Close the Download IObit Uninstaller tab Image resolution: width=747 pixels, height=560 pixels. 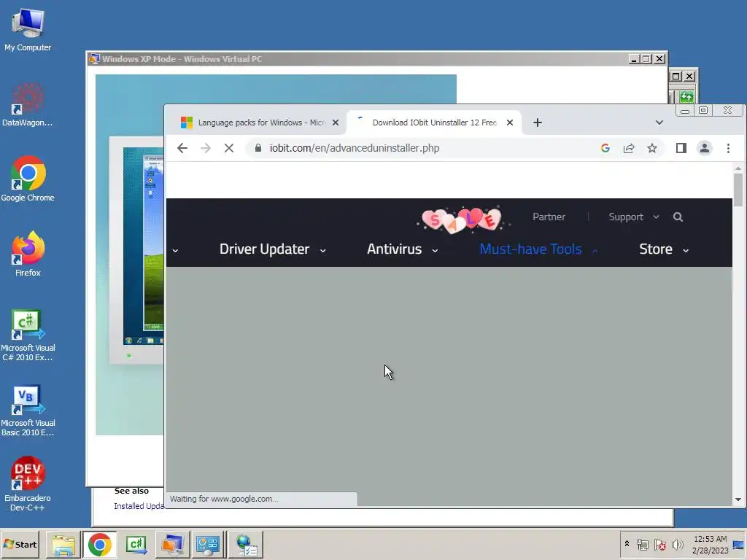(510, 122)
